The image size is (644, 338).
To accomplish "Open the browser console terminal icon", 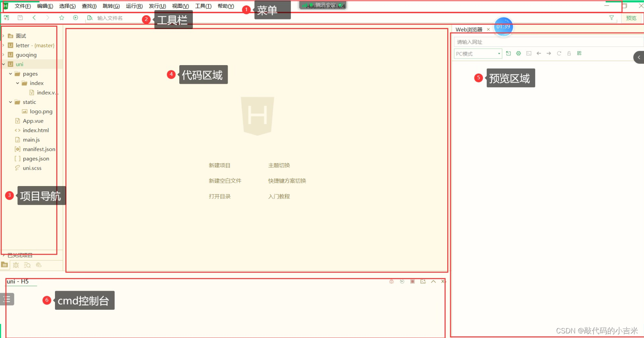I will click(x=529, y=53).
